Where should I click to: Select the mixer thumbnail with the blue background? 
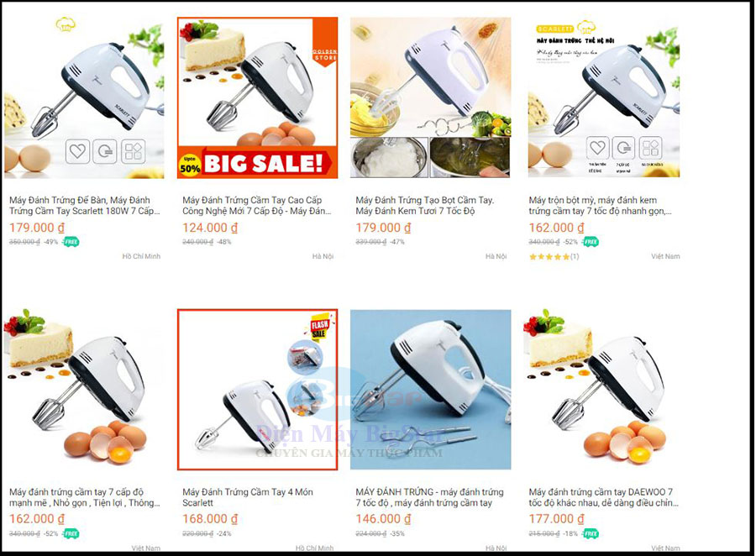click(431, 389)
